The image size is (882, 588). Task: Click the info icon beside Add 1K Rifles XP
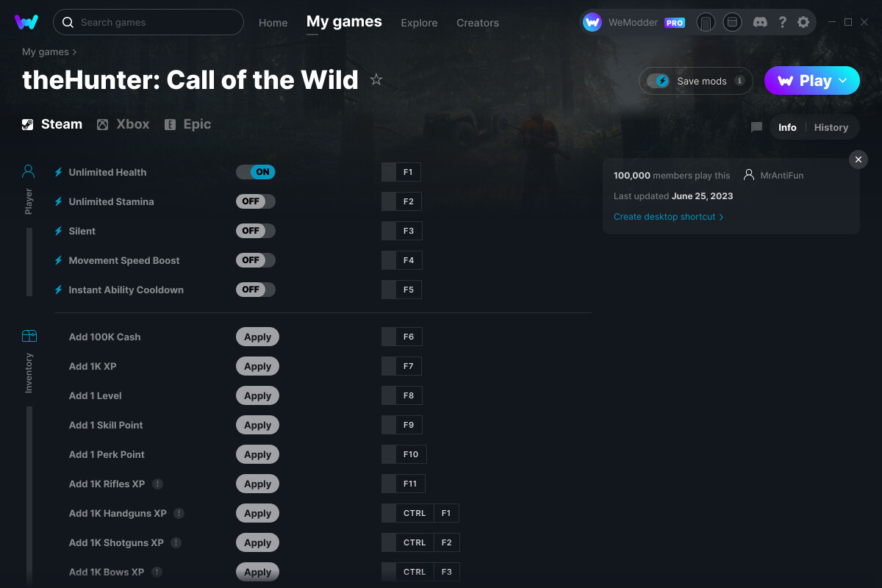[158, 484]
